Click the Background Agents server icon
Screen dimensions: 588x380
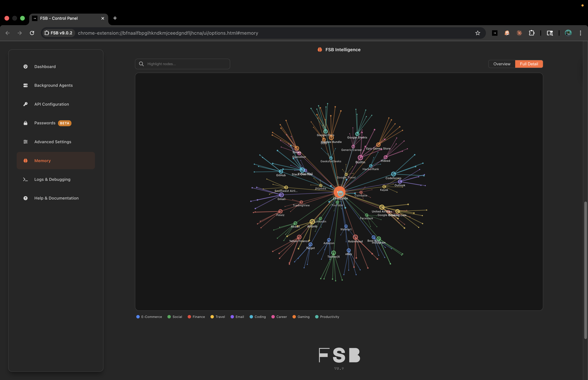click(x=25, y=85)
